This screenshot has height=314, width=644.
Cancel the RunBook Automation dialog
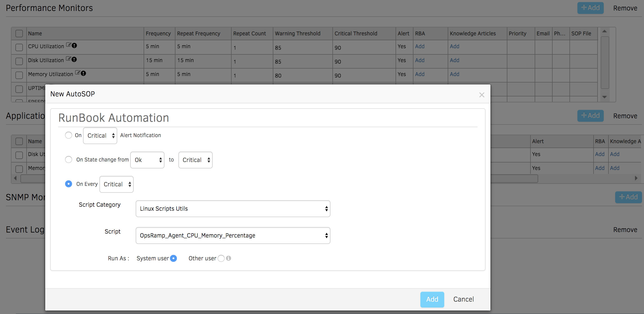coord(464,299)
